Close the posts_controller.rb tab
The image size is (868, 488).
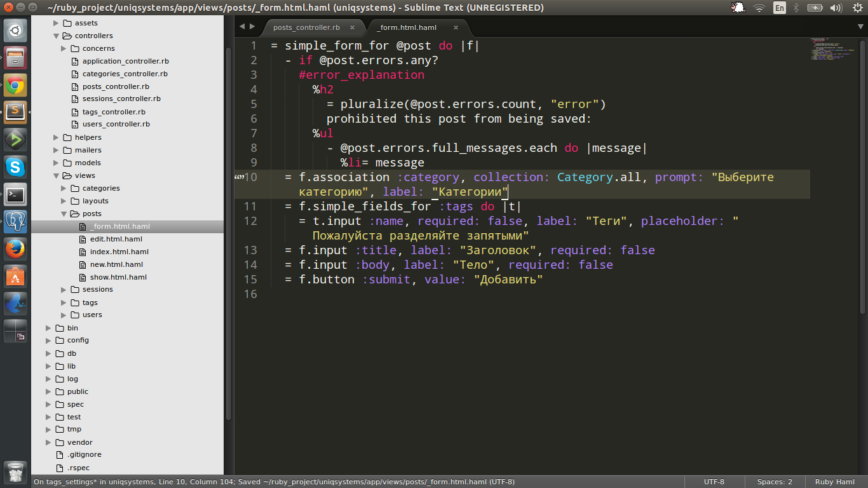pos(353,28)
